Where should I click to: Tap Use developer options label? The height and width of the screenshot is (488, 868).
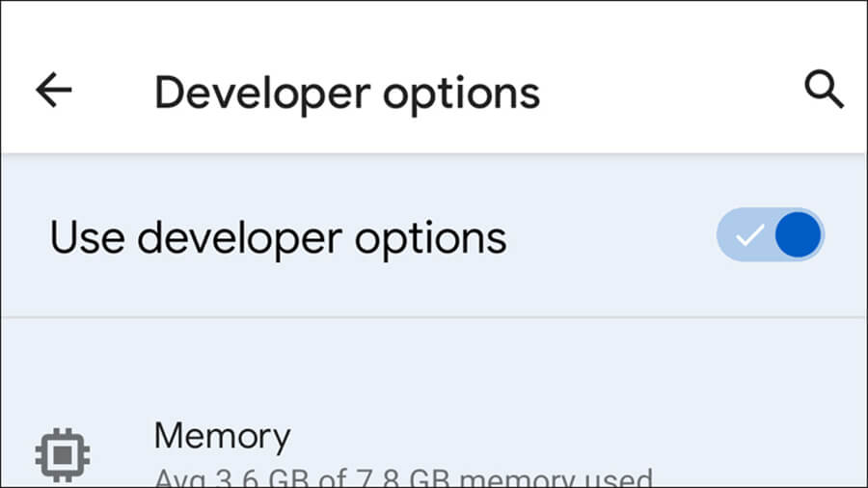click(278, 237)
